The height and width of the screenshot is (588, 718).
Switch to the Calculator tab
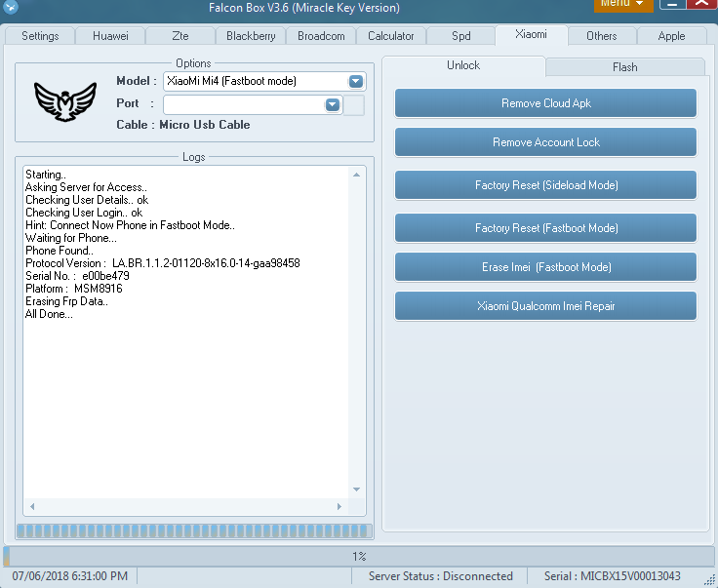(391, 36)
